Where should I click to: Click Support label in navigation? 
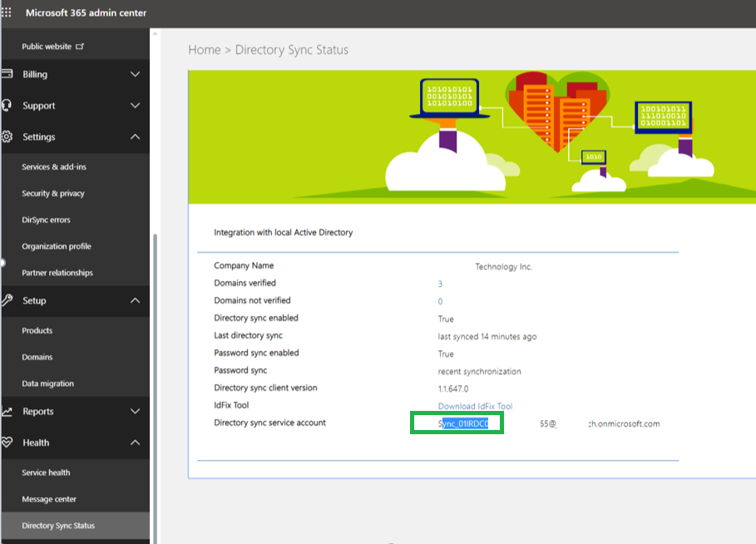pyautogui.click(x=38, y=106)
